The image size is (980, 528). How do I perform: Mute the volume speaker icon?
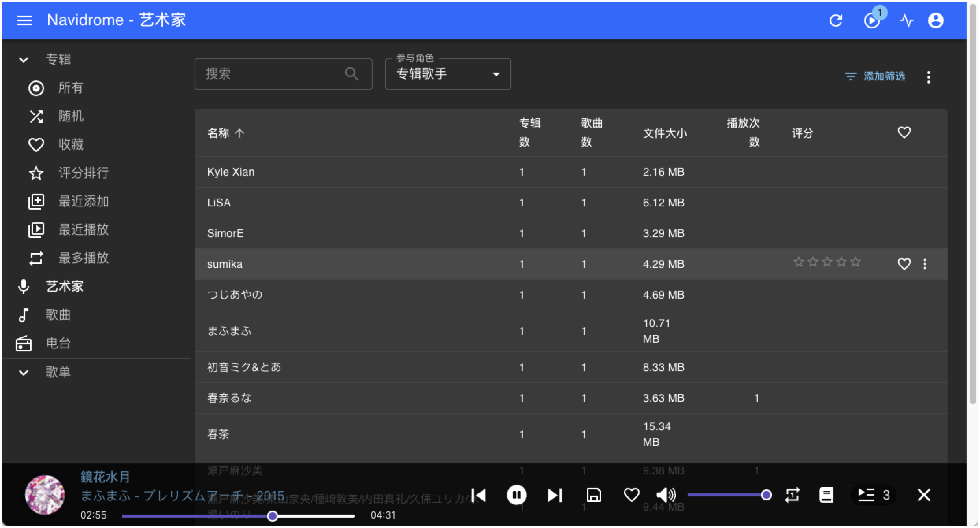pyautogui.click(x=666, y=495)
